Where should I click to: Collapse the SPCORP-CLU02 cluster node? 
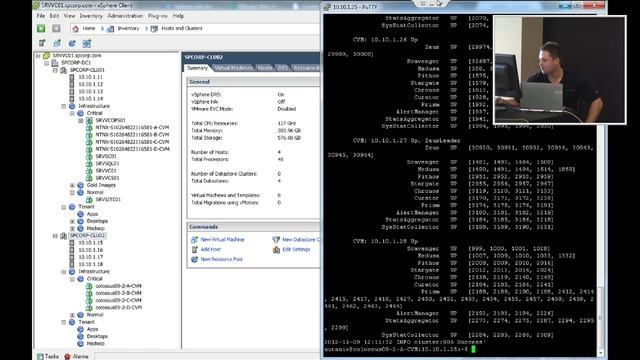[55, 236]
